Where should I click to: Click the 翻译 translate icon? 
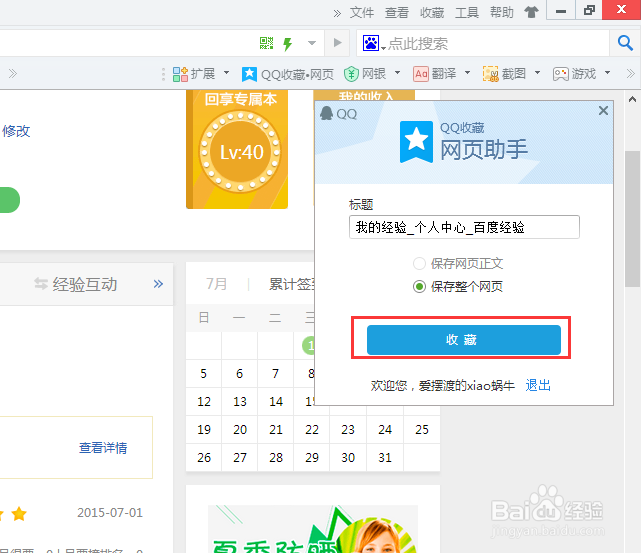421,74
